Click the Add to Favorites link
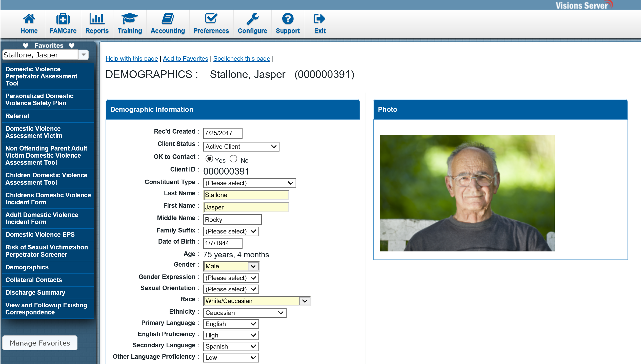This screenshot has width=641, height=364. point(185,59)
